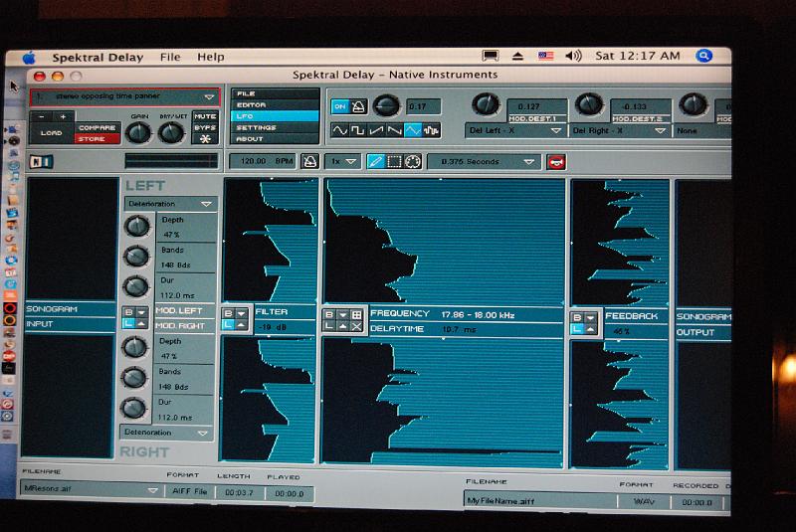Screen dimensions: 796x532
Task: Toggle the LFO ON switch
Action: tap(339, 106)
